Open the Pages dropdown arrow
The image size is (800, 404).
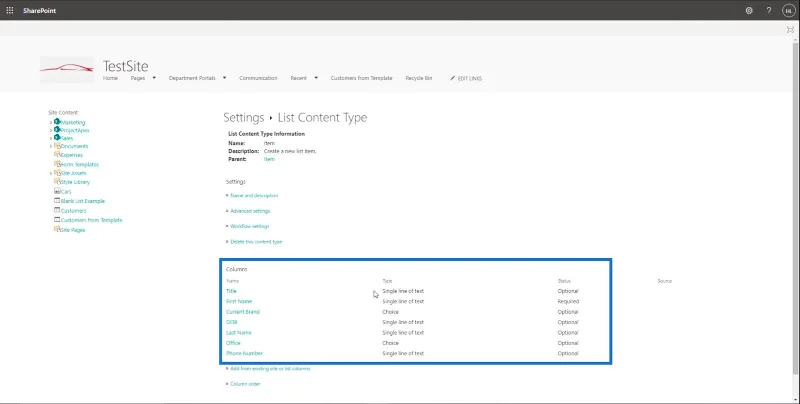(154, 78)
